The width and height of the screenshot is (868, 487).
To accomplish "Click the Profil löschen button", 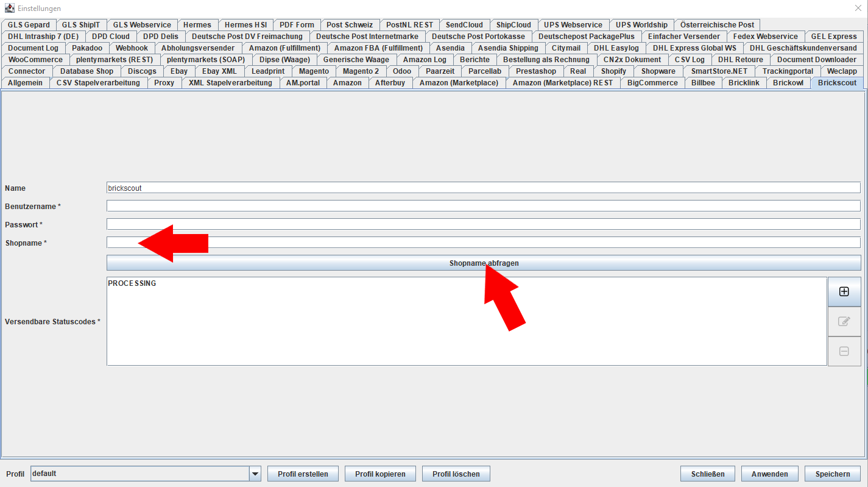I will click(456, 474).
